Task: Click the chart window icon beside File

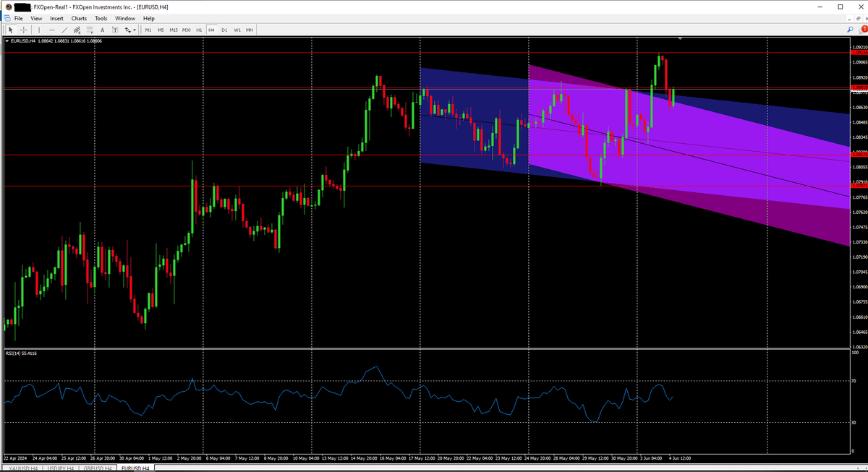Action: coord(7,18)
